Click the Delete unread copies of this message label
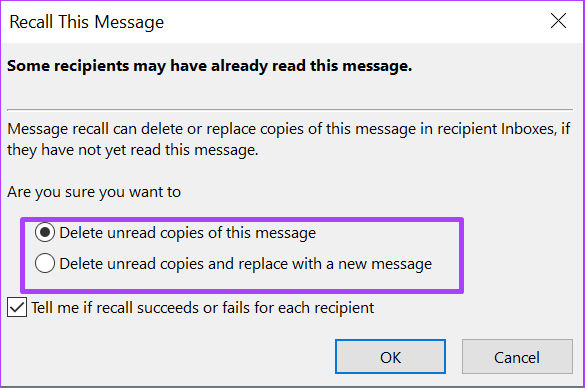The image size is (585, 388). click(188, 233)
